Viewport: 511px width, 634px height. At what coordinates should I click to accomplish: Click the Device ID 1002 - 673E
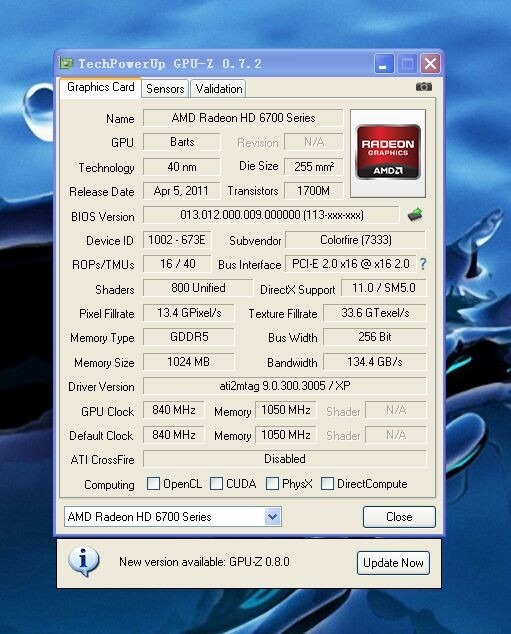pyautogui.click(x=177, y=240)
